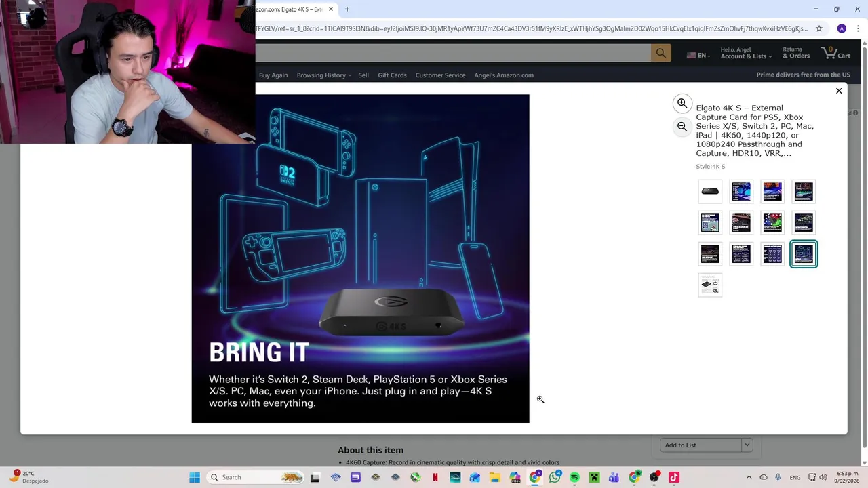Open the Windows Start menu
Screen dimensions: 868x488
pos(195,477)
